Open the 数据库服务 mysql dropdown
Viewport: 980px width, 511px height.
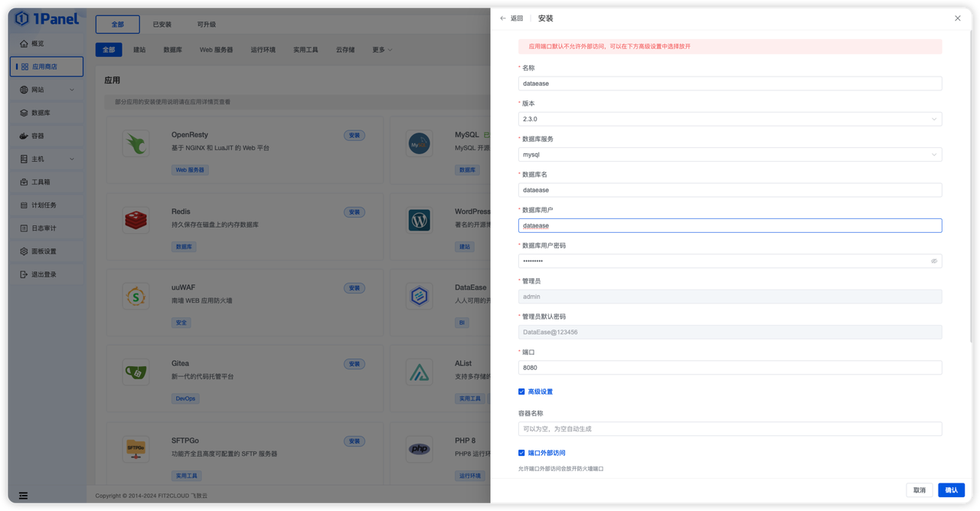933,154
